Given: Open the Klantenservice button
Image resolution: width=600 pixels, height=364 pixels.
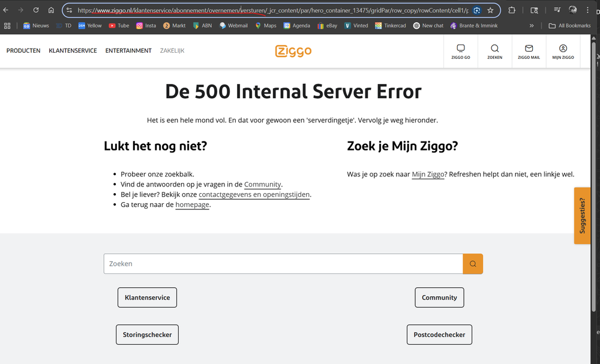Looking at the screenshot, I should 148,297.
